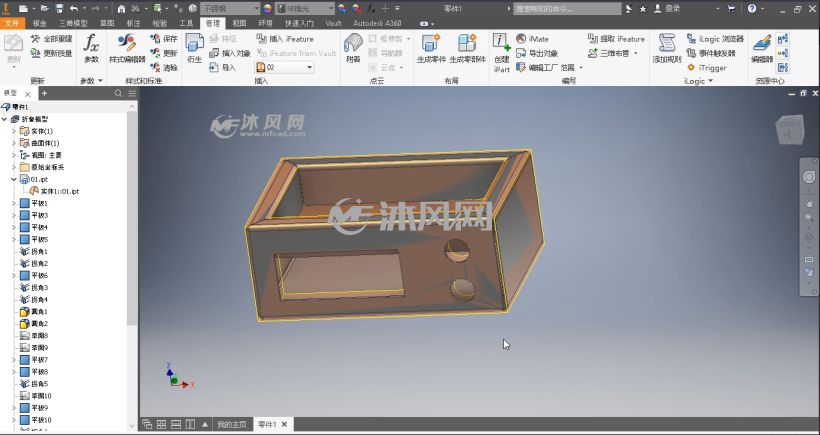The image size is (820, 435).
Task: Select 草图10 in the model tree
Action: pos(35,396)
